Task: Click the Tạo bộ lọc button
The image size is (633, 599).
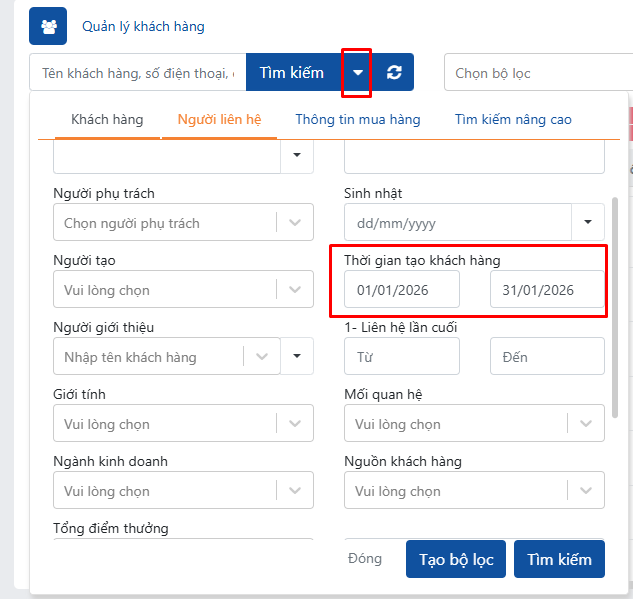Action: click(456, 559)
